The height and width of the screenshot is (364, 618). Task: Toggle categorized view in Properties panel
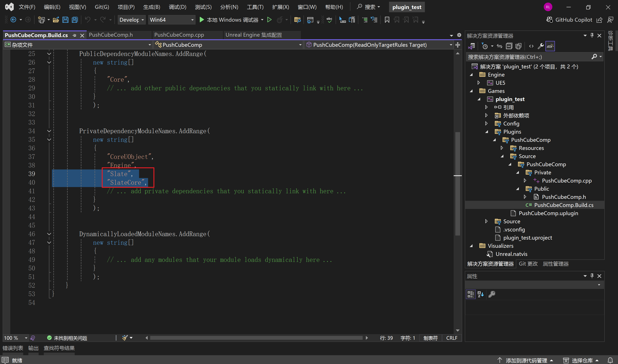point(471,294)
